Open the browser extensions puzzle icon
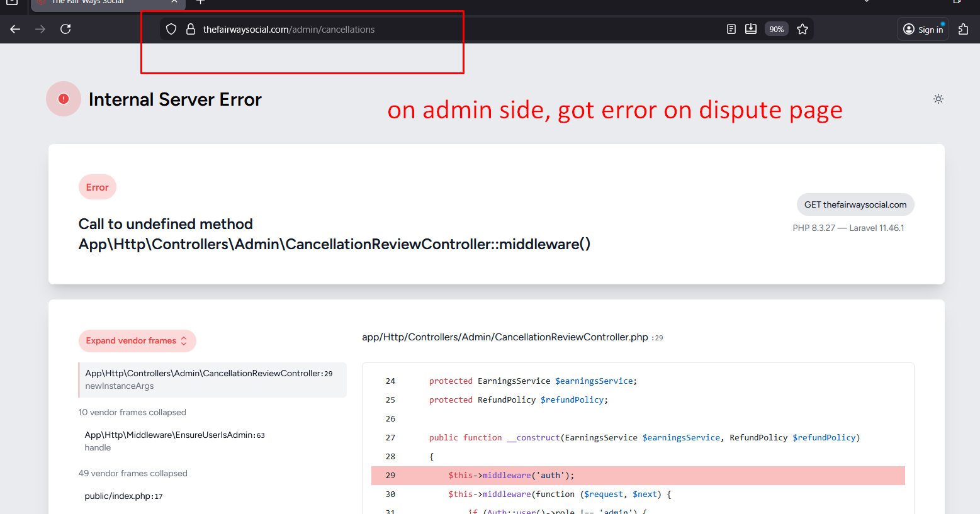 click(963, 30)
